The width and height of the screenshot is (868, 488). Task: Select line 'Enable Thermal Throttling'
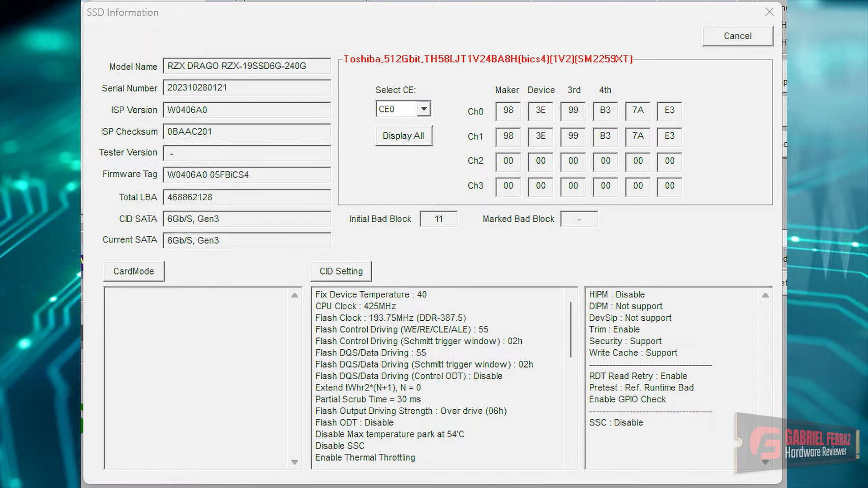coord(365,457)
